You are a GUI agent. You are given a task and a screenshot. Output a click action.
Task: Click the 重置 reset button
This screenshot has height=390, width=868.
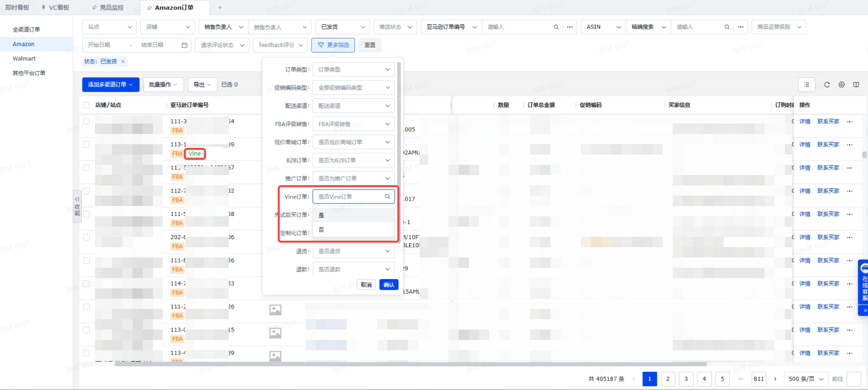coord(370,45)
